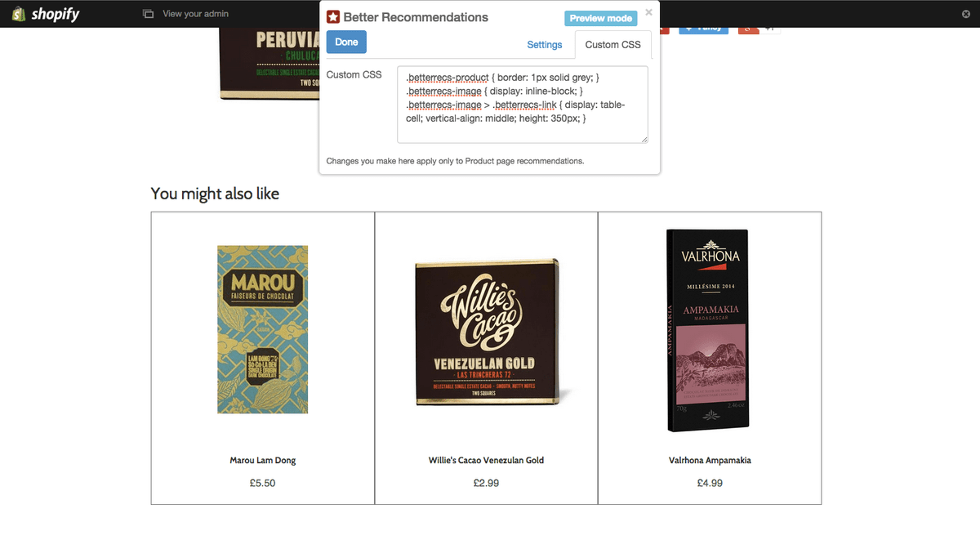Viewport: 980px width, 549px height.
Task: Open the Valrhona Ampamakia bar image
Action: coord(707,331)
